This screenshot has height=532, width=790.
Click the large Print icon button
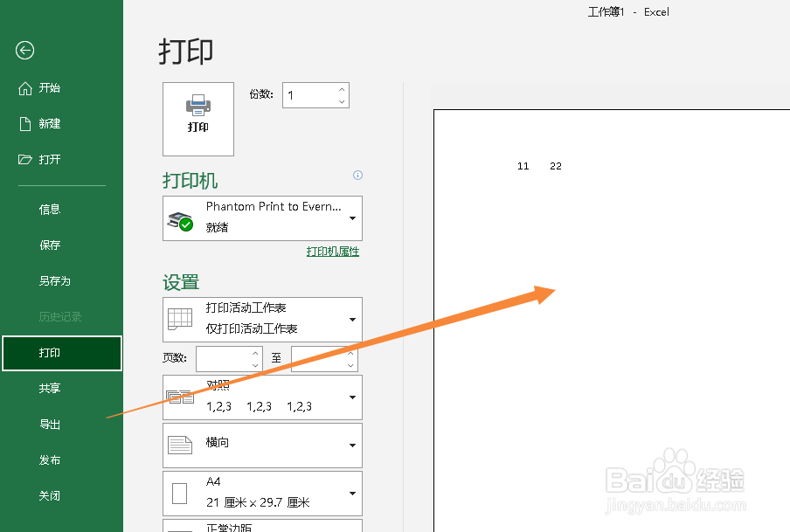point(197,119)
